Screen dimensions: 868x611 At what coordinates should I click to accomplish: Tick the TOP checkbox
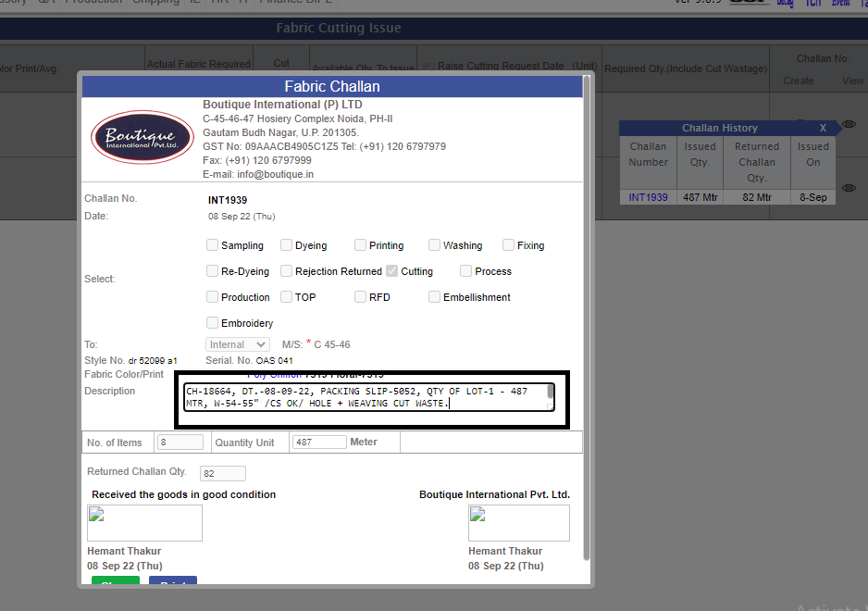pyautogui.click(x=286, y=297)
